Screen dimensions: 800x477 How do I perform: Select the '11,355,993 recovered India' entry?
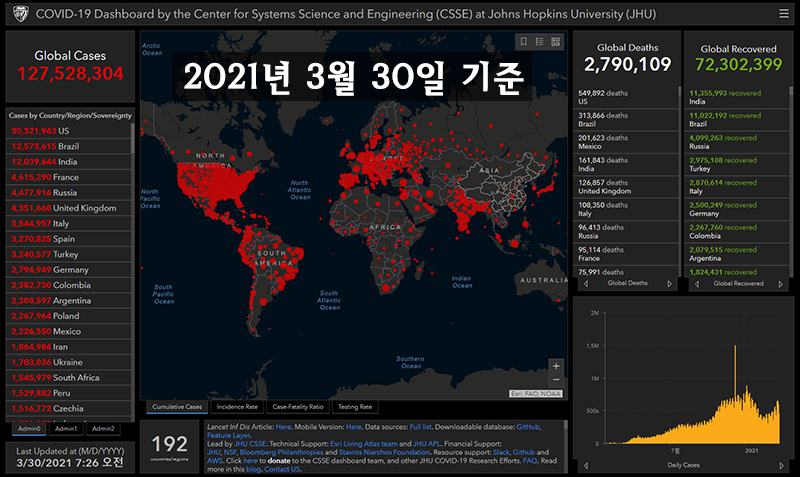[737, 97]
